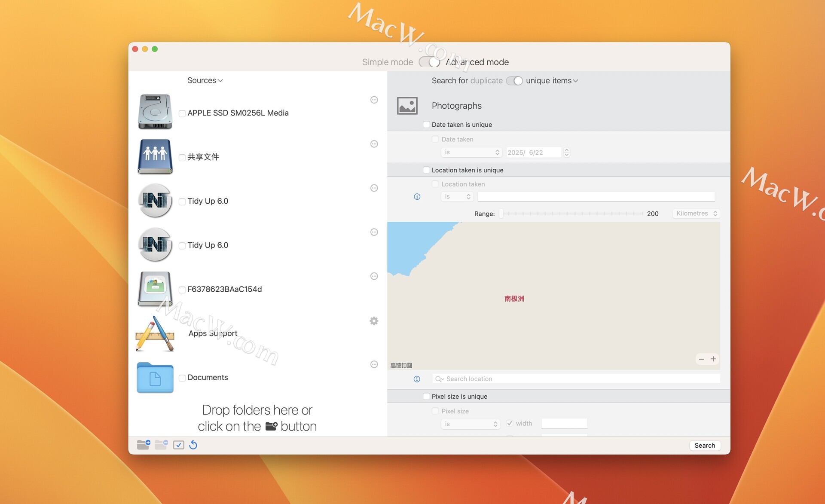Check the F6378623BAaC154d checkbox
This screenshot has height=504, width=825.
(182, 290)
